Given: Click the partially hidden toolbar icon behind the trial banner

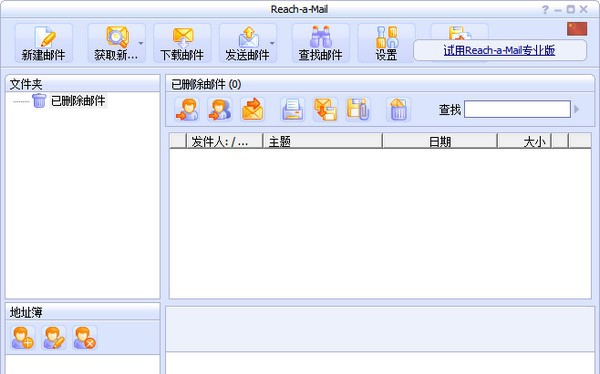Looking at the screenshot, I should coord(459,32).
